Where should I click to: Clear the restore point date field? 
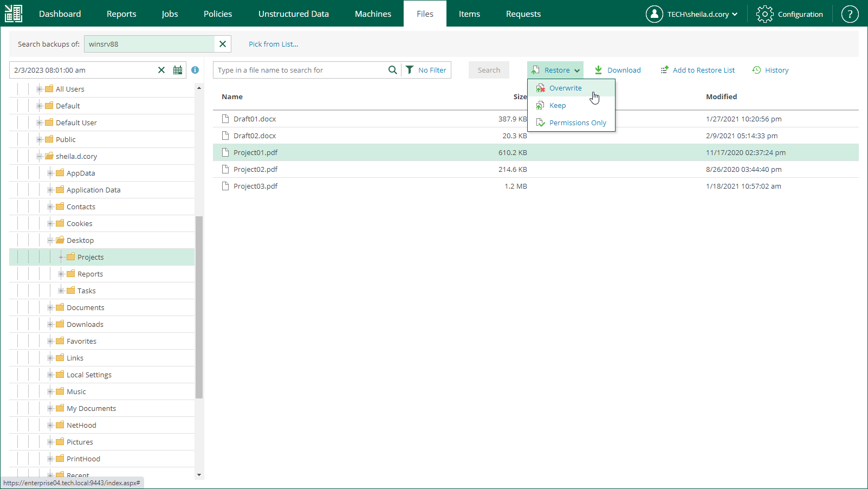pyautogui.click(x=161, y=70)
